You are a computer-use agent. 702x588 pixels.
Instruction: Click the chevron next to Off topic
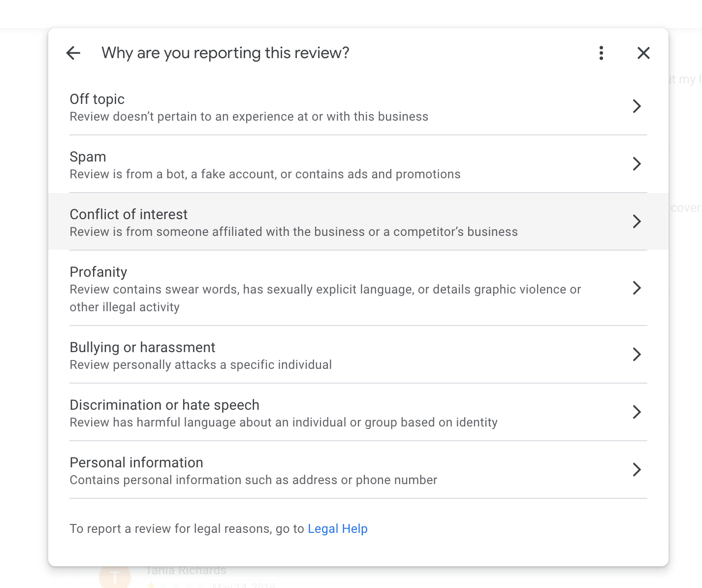(637, 106)
